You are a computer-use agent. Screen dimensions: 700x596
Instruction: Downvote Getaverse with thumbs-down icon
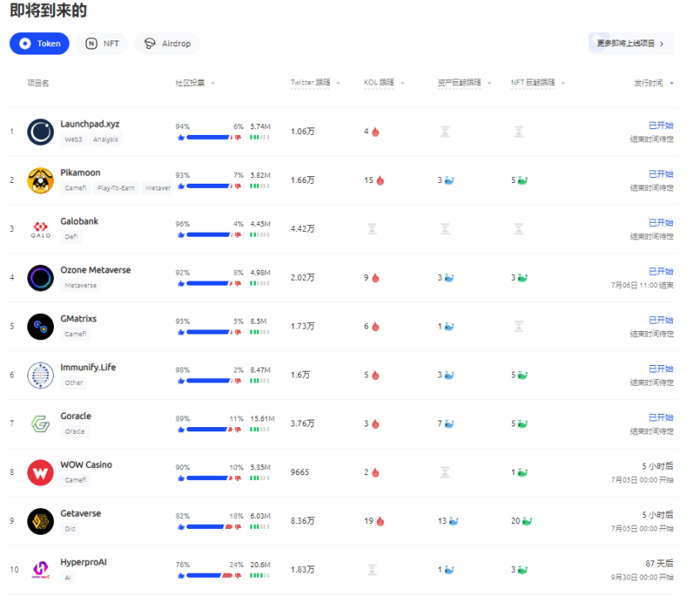(238, 526)
